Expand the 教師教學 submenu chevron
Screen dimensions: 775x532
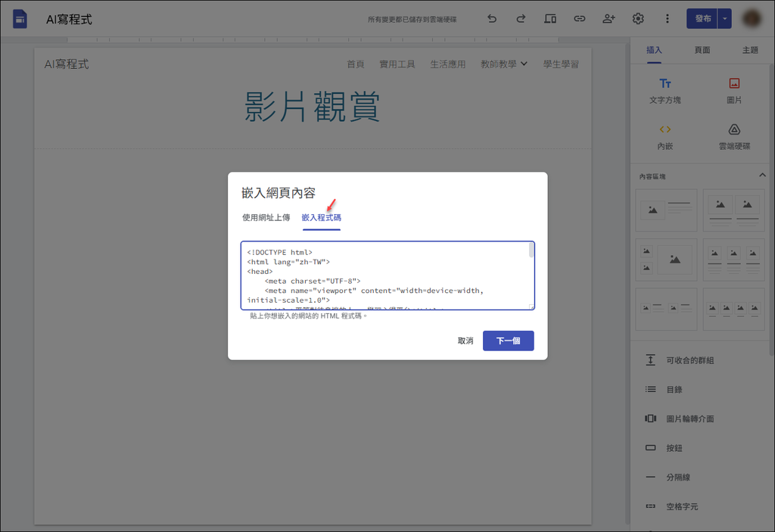pyautogui.click(x=524, y=64)
